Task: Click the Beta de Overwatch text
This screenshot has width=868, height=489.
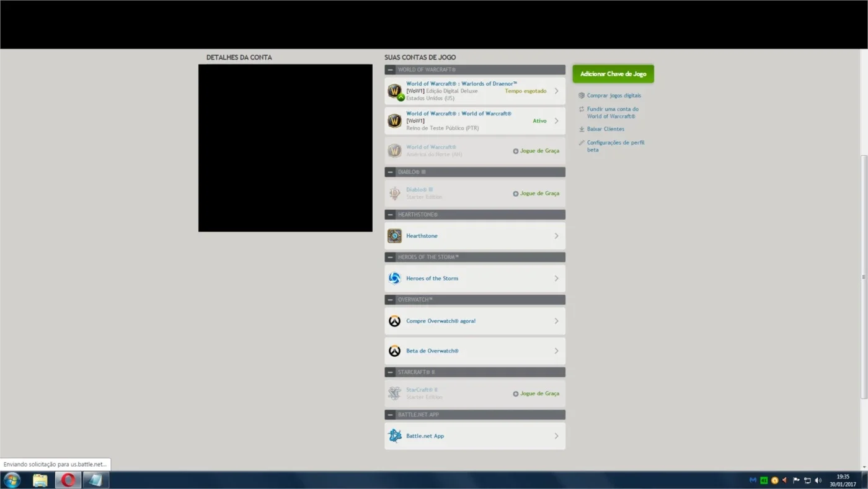Action: click(x=432, y=351)
